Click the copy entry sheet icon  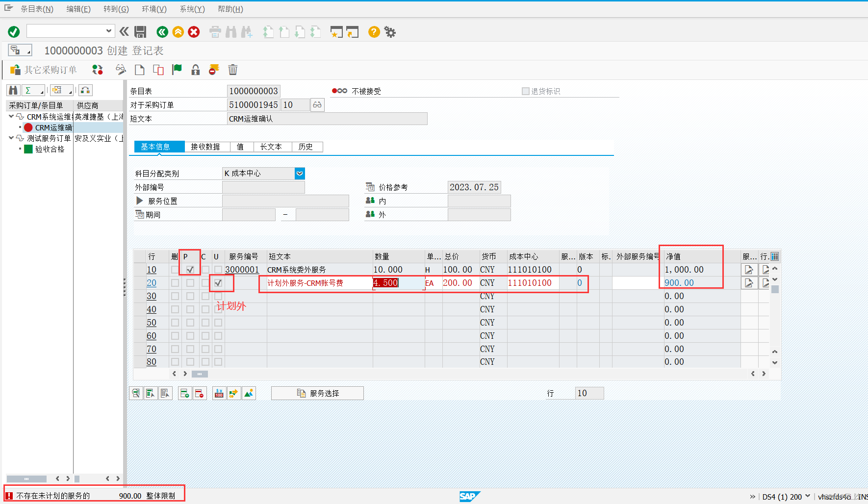158,70
